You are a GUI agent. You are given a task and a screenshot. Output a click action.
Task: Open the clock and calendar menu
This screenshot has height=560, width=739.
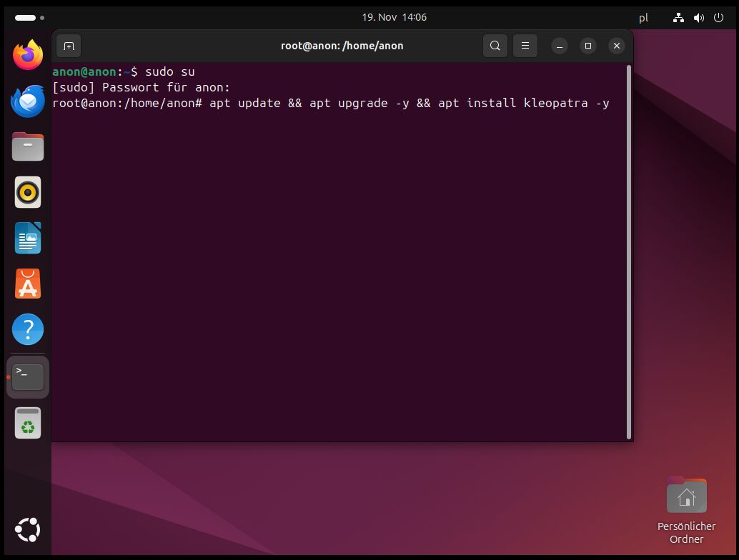tap(394, 17)
